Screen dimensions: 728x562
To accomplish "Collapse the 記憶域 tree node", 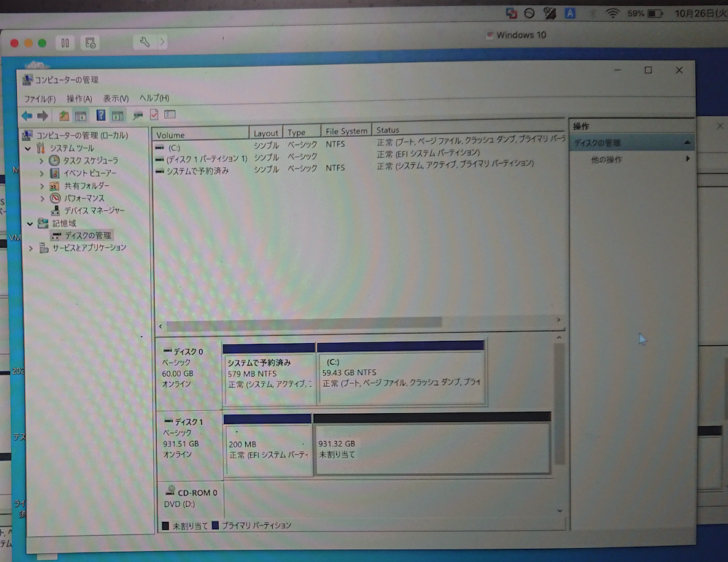I will pos(30,224).
